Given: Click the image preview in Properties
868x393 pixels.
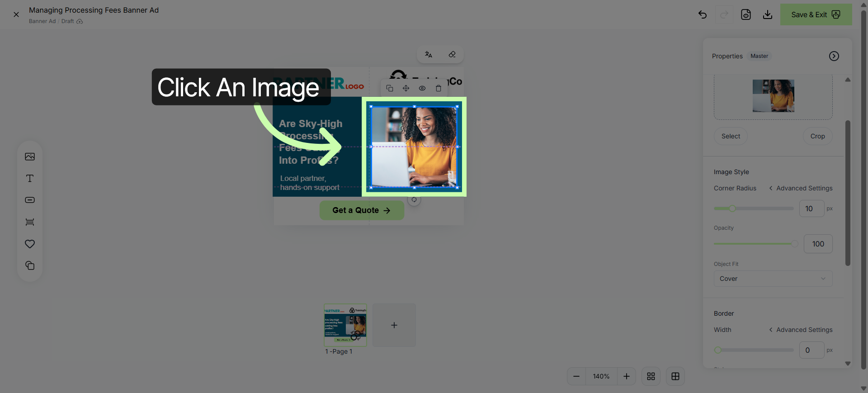Looking at the screenshot, I should (x=774, y=96).
